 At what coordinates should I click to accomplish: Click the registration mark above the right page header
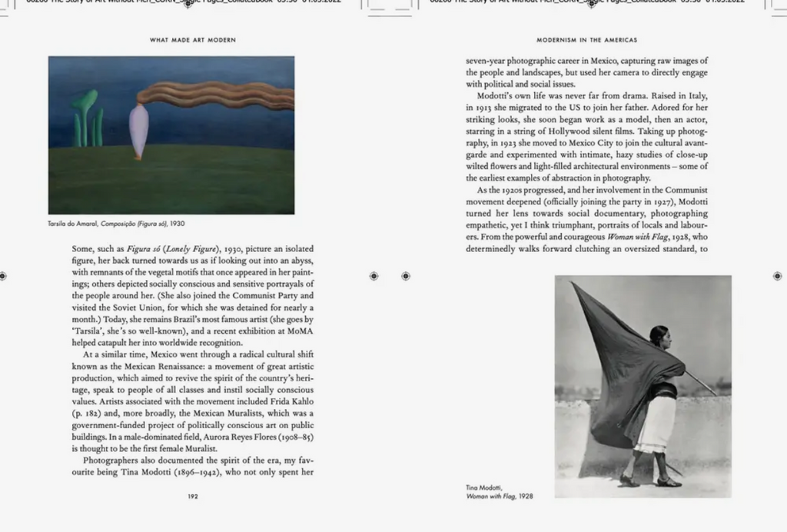click(591, 4)
